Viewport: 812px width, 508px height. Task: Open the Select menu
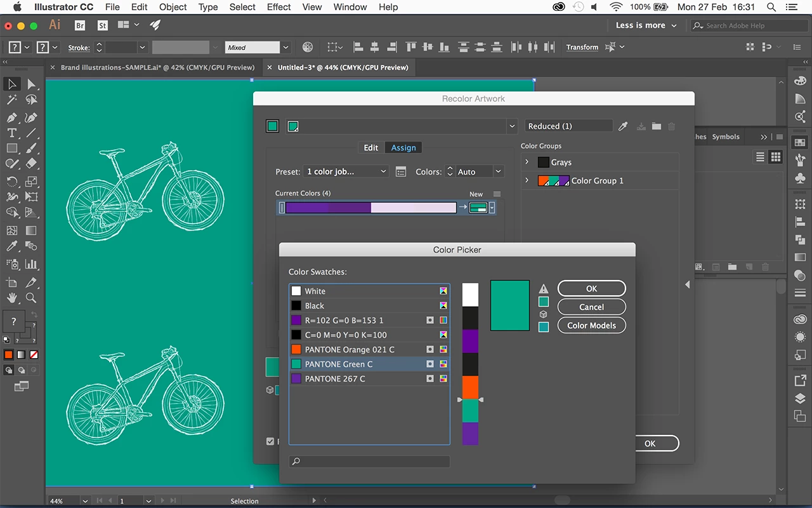click(x=242, y=7)
